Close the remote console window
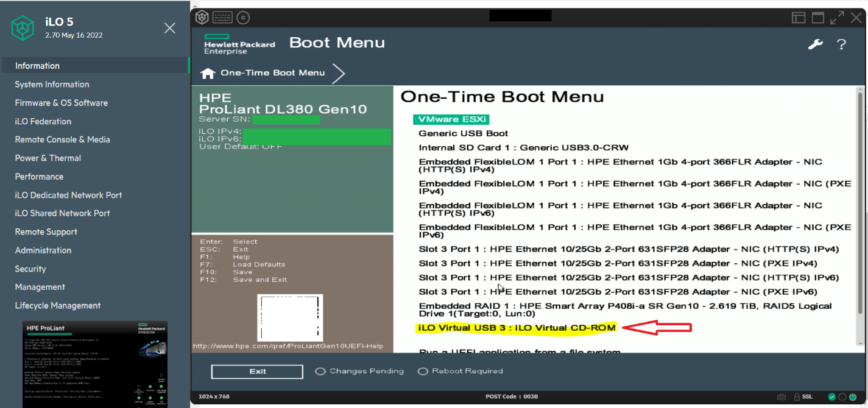 (857, 18)
